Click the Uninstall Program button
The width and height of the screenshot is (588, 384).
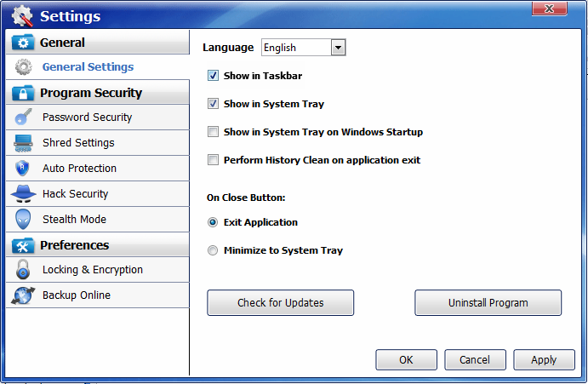[488, 302]
